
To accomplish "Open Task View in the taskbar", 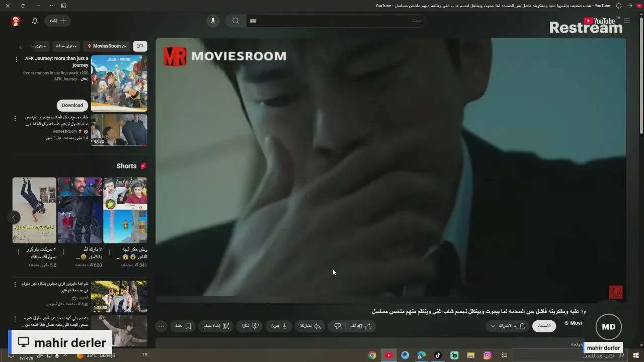I will coord(504,355).
